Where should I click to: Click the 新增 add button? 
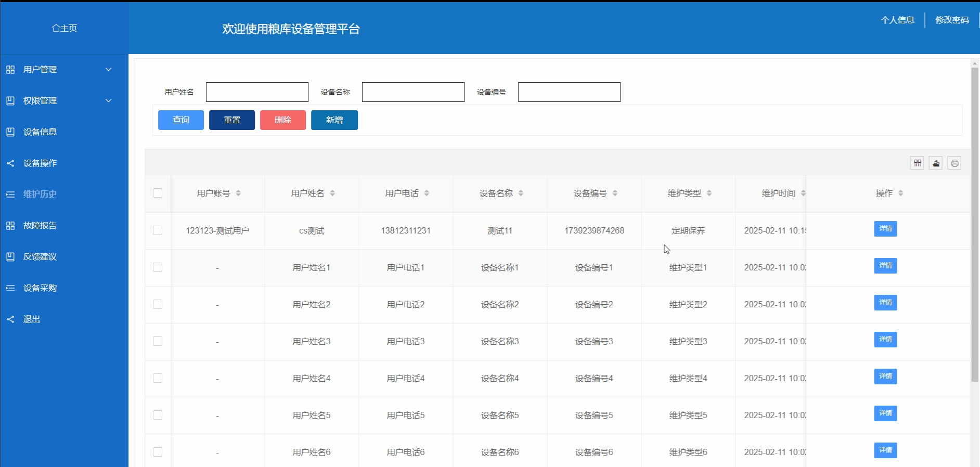pos(334,120)
